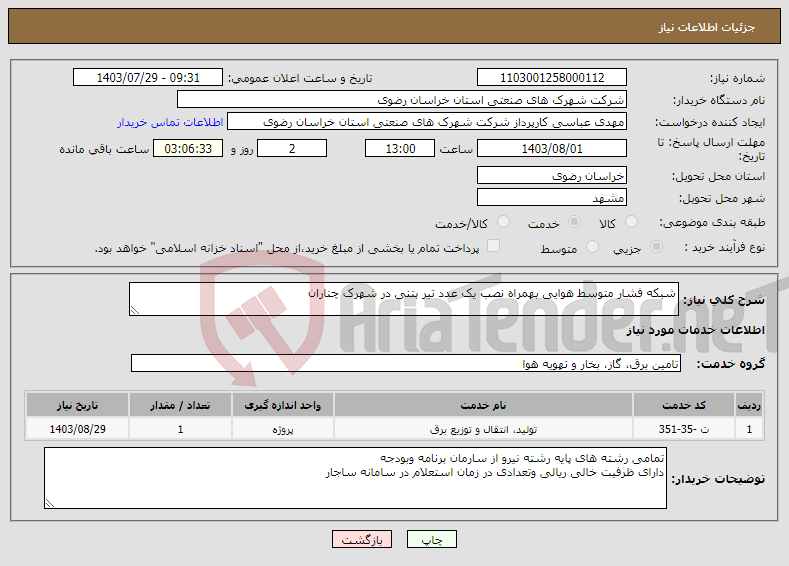789x566 pixels.
Task: Click the deadline time field 13:00
Action: point(400,148)
